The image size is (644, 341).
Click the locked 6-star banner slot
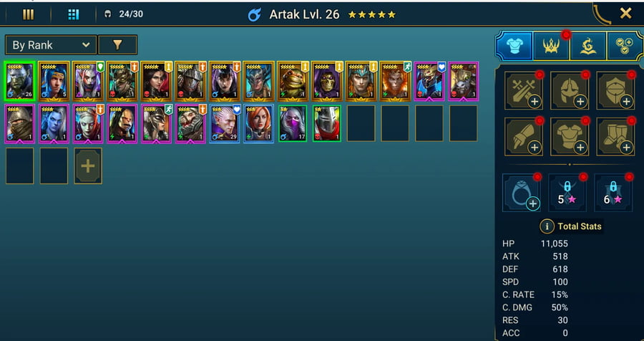(614, 193)
